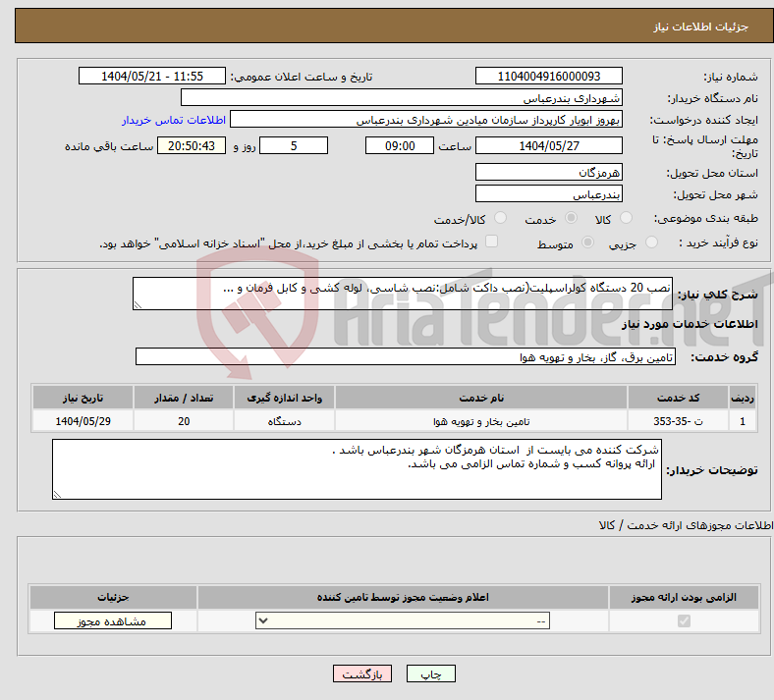This screenshot has width=774, height=700.
Task: Click the resize handle of the description textarea
Action: (138, 305)
